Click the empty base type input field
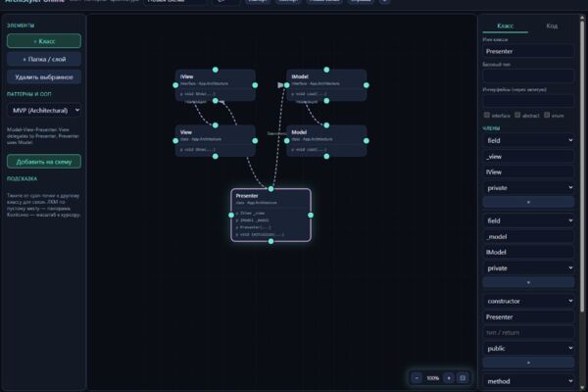This screenshot has height=392, width=588. coord(528,75)
